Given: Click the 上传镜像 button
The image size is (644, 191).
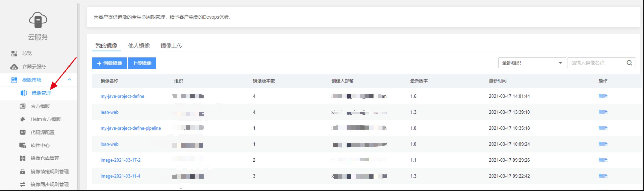Looking at the screenshot, I should (142, 63).
